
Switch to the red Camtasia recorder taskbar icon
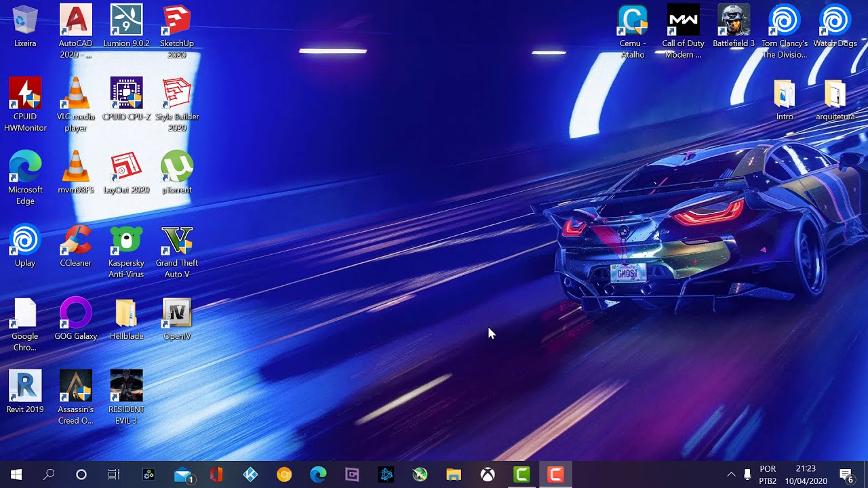555,474
